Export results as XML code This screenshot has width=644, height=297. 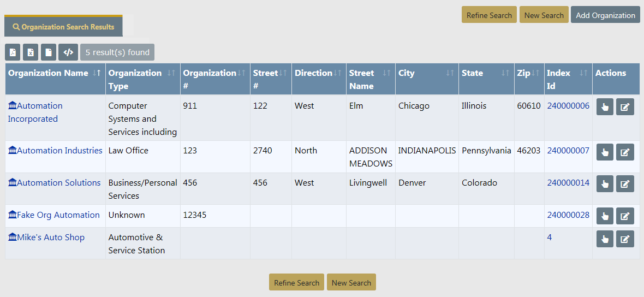(68, 52)
